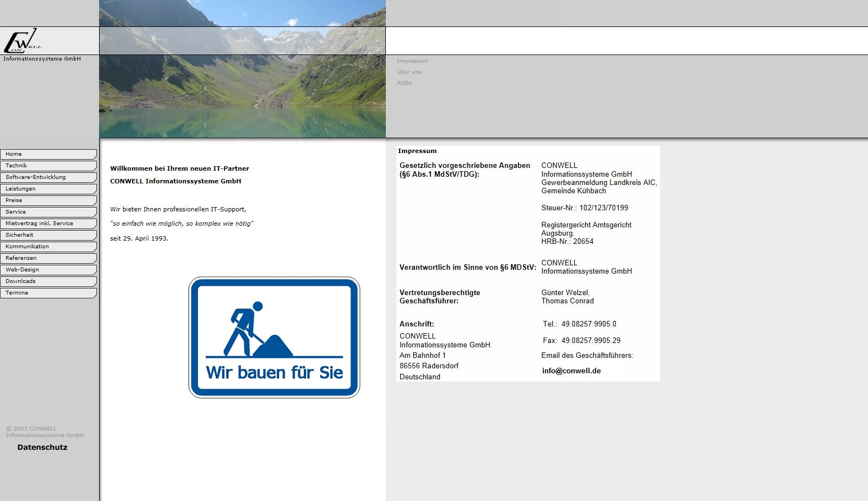
Task: Click the Impressum link in header
Action: pyautogui.click(x=412, y=61)
